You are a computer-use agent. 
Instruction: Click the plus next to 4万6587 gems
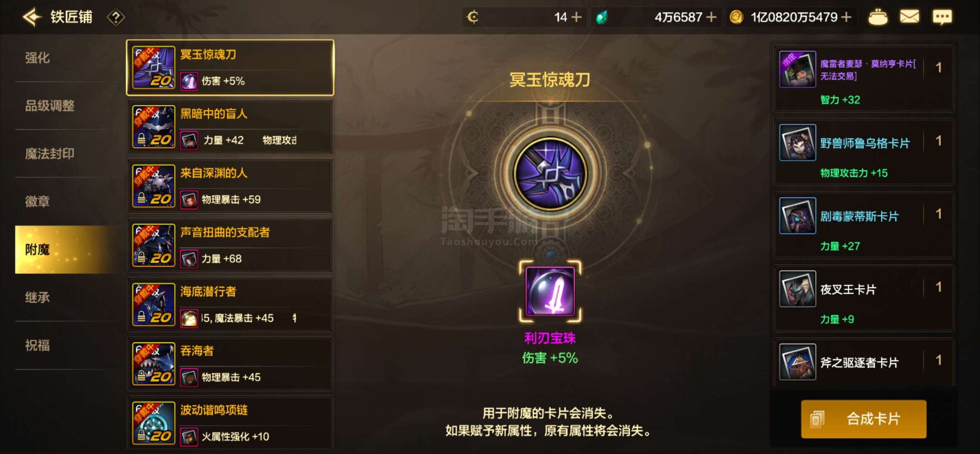tap(711, 17)
